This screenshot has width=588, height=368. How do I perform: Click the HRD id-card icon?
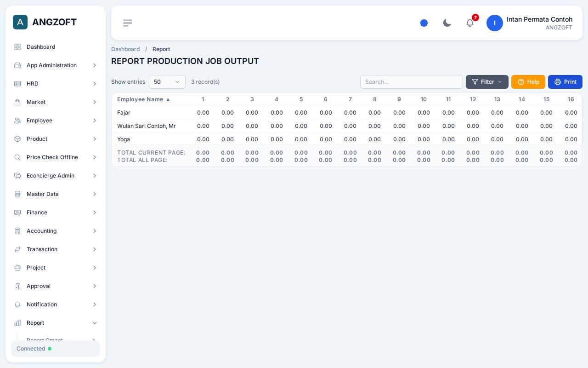pyautogui.click(x=17, y=84)
